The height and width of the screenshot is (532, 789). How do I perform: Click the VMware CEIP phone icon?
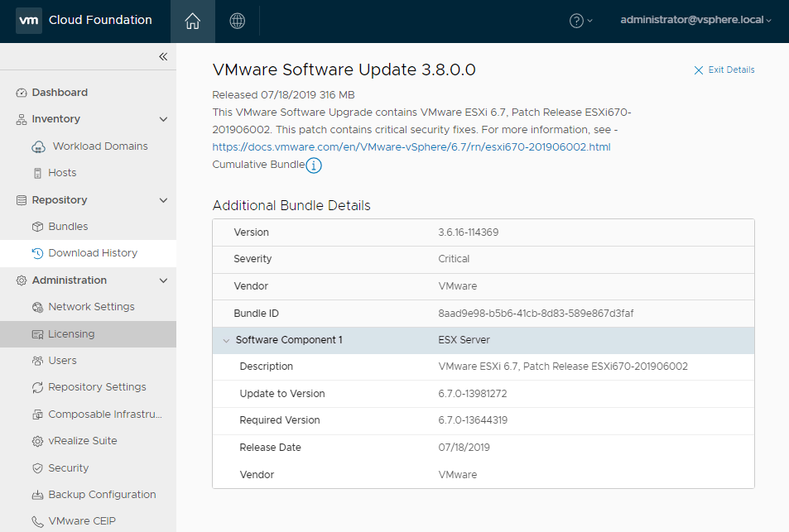tap(37, 521)
